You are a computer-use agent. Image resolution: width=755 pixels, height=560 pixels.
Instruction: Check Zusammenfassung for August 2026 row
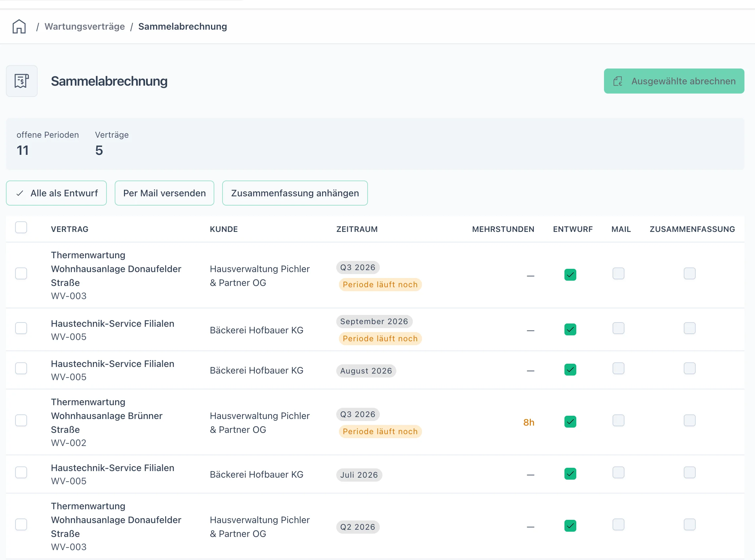click(690, 369)
